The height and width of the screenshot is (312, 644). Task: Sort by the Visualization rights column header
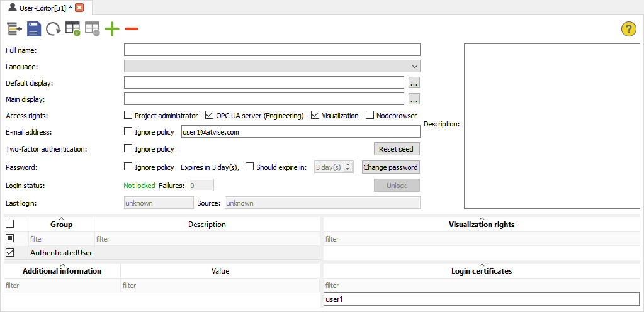click(482, 225)
